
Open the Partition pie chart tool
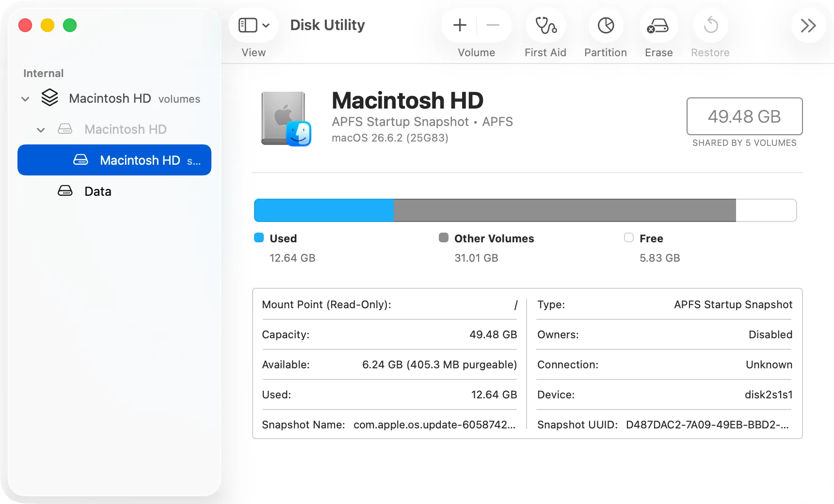(606, 25)
